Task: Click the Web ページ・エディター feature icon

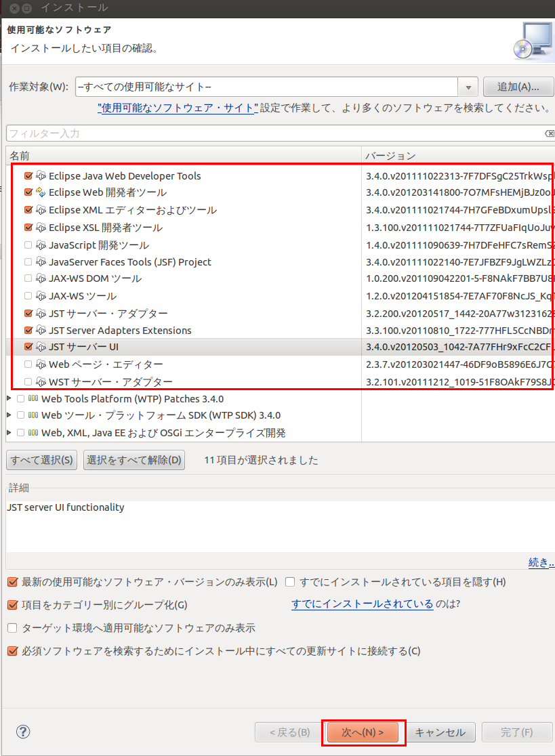Action: point(41,364)
